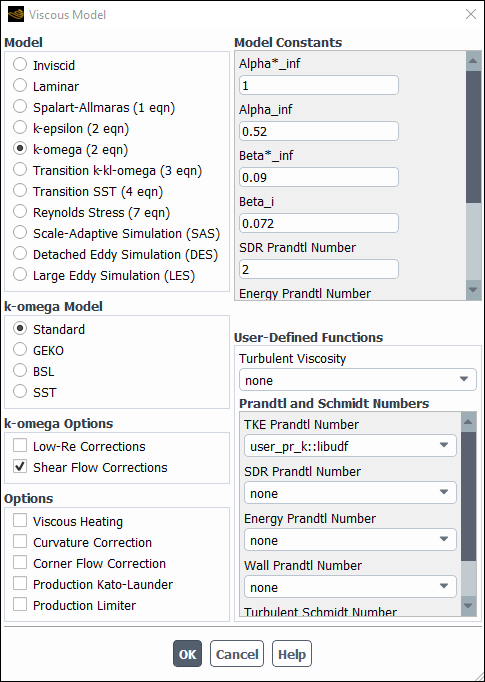Choose Spalart-Allmaras (1 eqn) model
Viewport: 485px width, 682px height.
click(x=20, y=107)
